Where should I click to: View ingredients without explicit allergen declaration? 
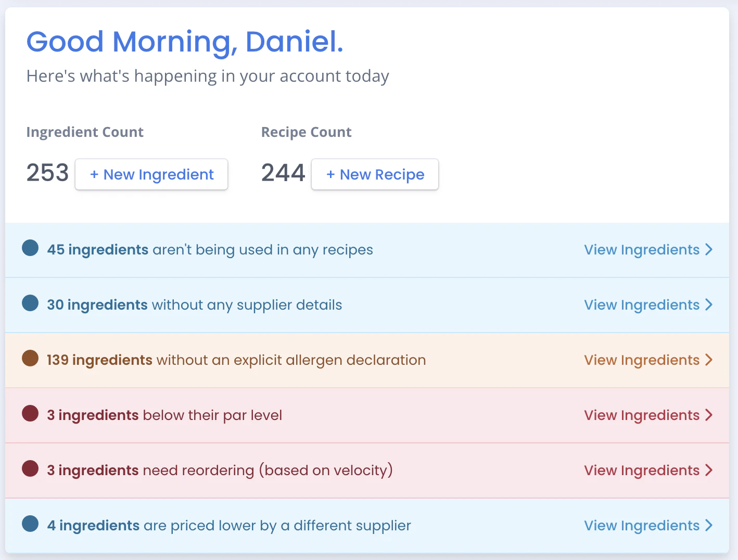pyautogui.click(x=642, y=360)
